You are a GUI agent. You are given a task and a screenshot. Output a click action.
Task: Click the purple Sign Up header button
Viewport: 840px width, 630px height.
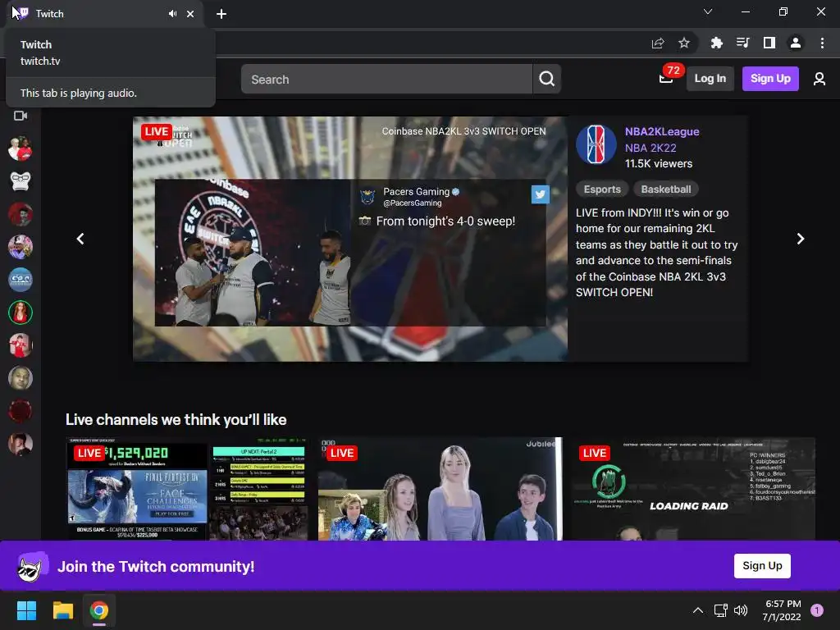[x=769, y=79]
